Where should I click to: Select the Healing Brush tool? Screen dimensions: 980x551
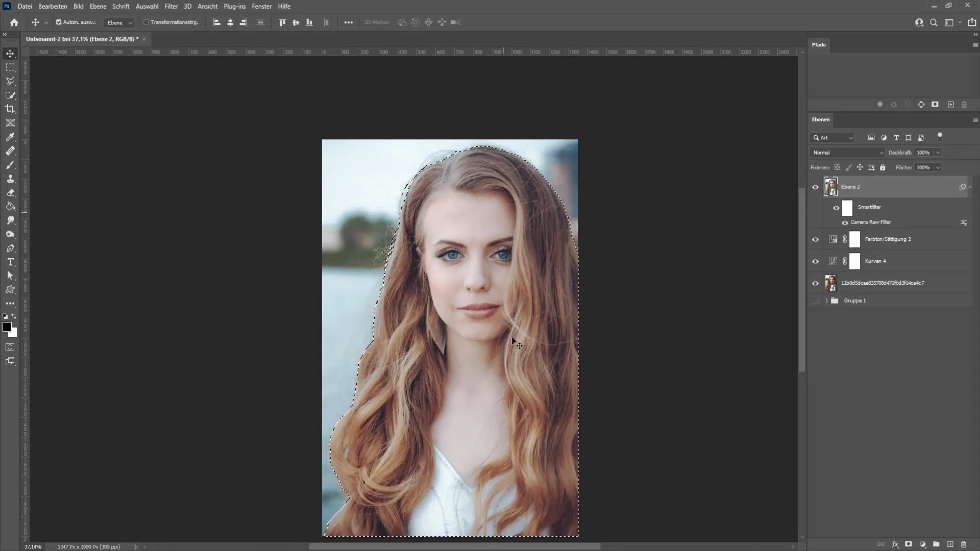click(x=10, y=151)
